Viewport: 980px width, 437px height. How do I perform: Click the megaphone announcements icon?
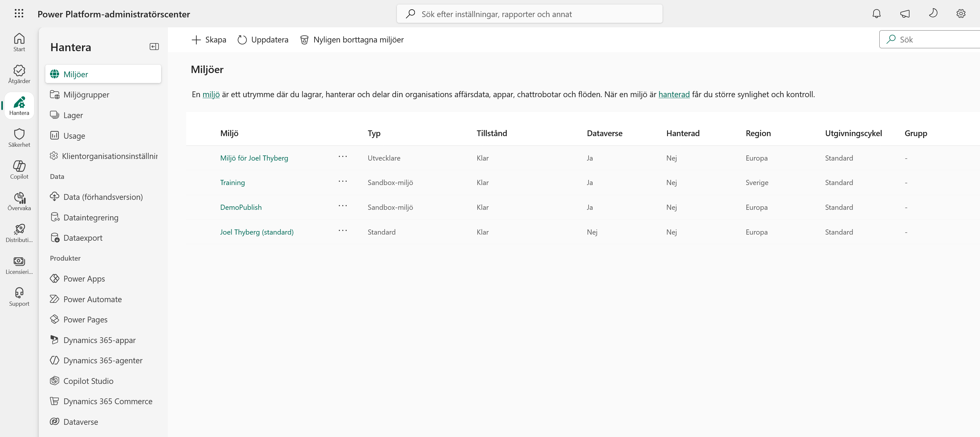point(905,14)
